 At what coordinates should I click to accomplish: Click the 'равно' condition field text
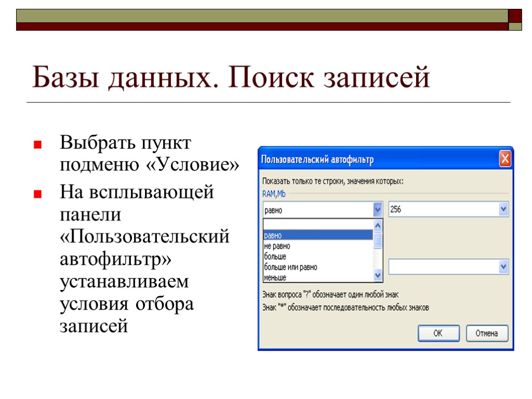point(273,210)
